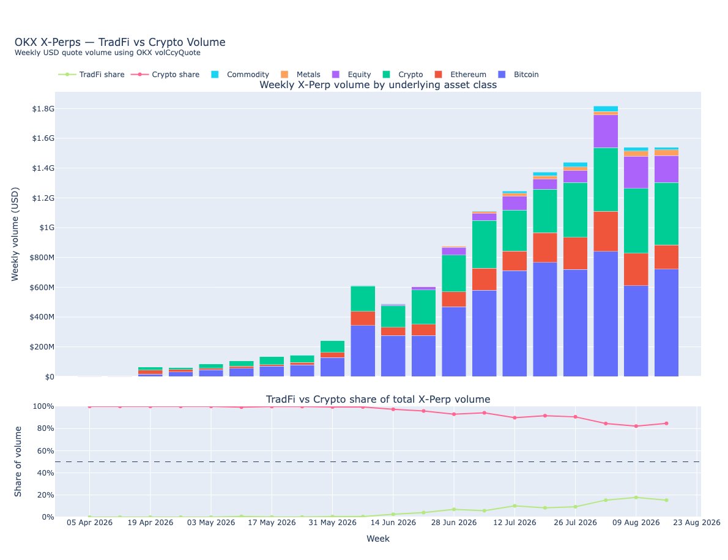
Task: Click the $1.8G y-axis label
Action: click(x=43, y=109)
